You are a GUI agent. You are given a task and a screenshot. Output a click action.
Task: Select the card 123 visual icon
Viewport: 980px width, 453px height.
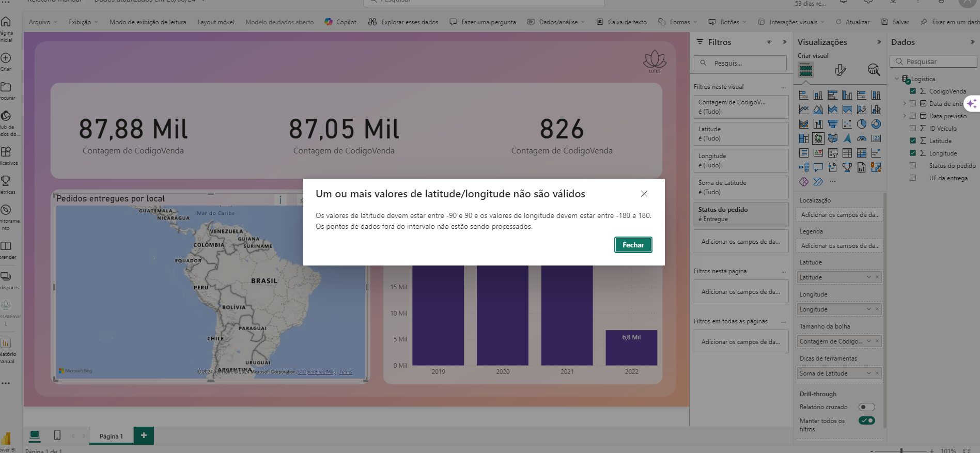tap(876, 138)
